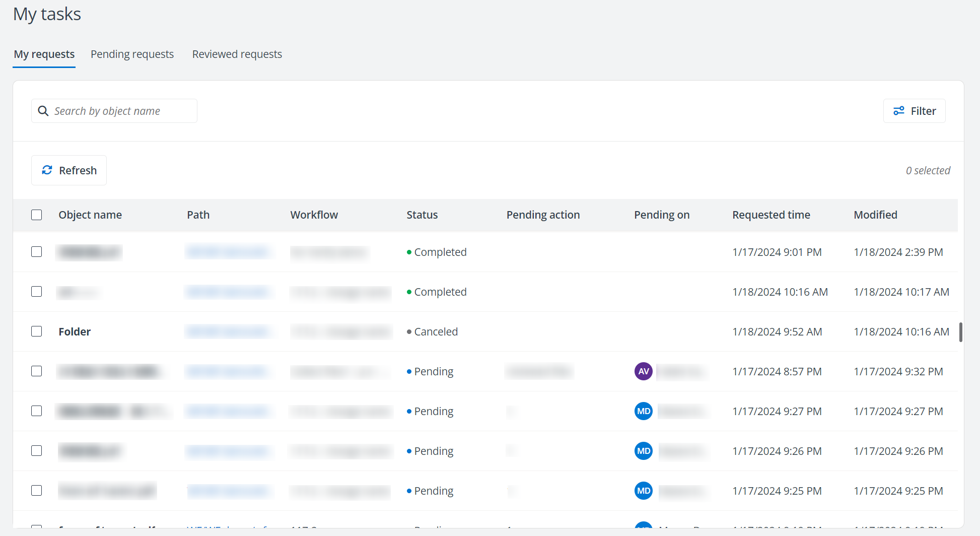Viewport: 980px width, 536px height.
Task: Check the box for the Folder row
Action: click(x=37, y=331)
